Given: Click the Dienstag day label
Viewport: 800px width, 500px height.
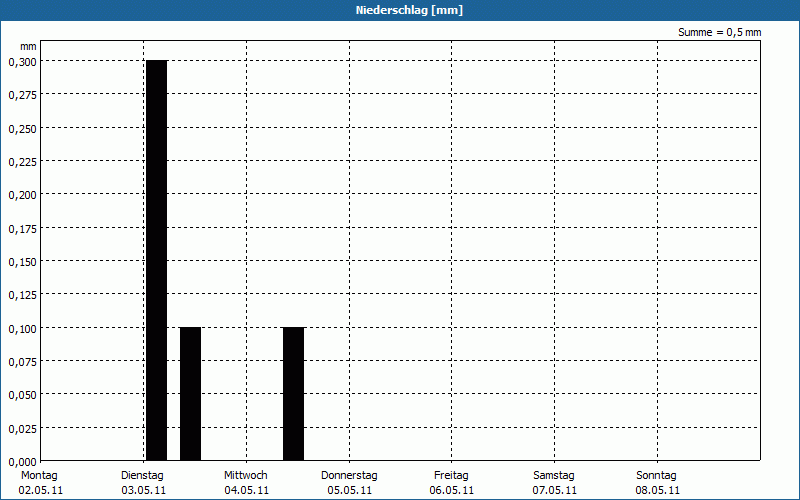Looking at the screenshot, I should 142,476.
